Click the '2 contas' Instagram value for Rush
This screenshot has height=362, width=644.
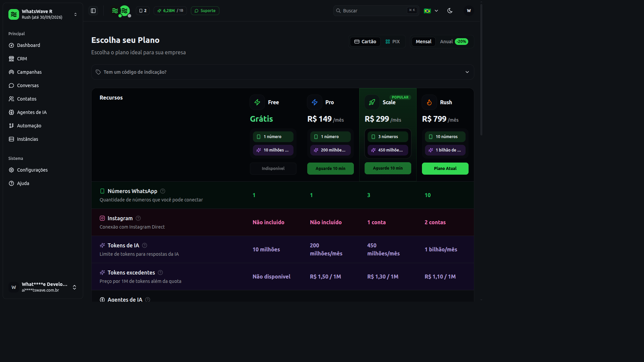[x=435, y=222]
